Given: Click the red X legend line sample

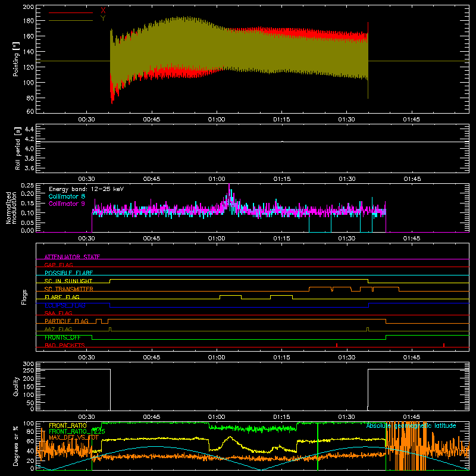Looking at the screenshot, I should (71, 12).
